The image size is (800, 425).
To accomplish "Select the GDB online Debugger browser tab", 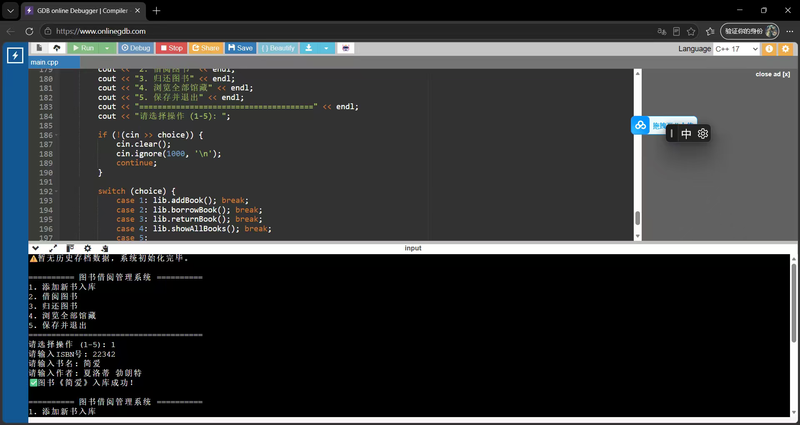I will pyautogui.click(x=83, y=11).
